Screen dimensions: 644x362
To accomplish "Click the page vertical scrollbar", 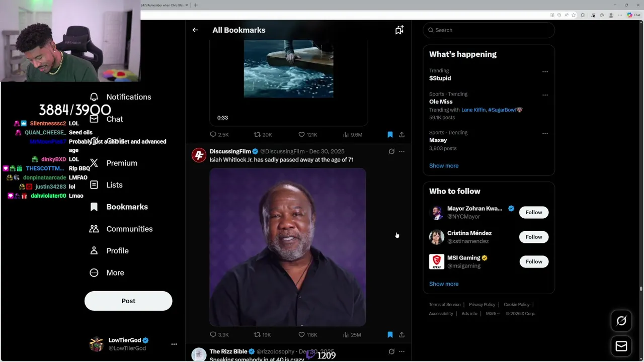I will tap(641, 289).
